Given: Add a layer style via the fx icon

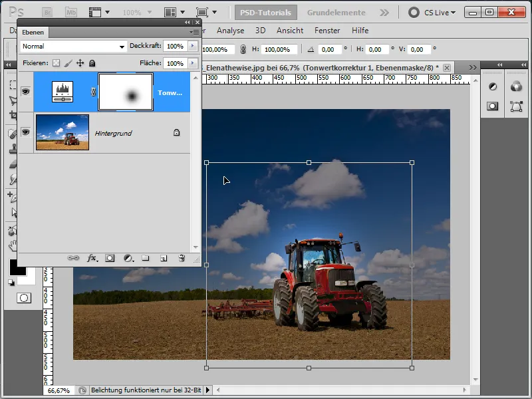Looking at the screenshot, I should pos(92,258).
